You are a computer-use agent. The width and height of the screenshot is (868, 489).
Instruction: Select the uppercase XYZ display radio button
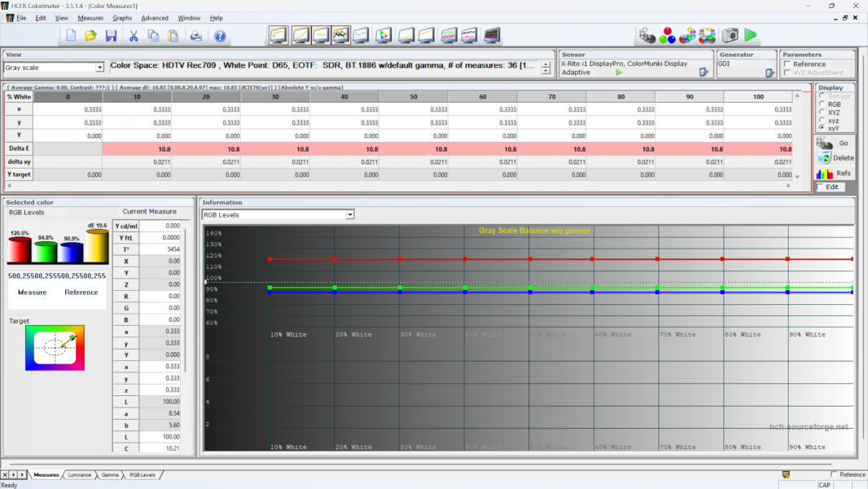point(822,112)
